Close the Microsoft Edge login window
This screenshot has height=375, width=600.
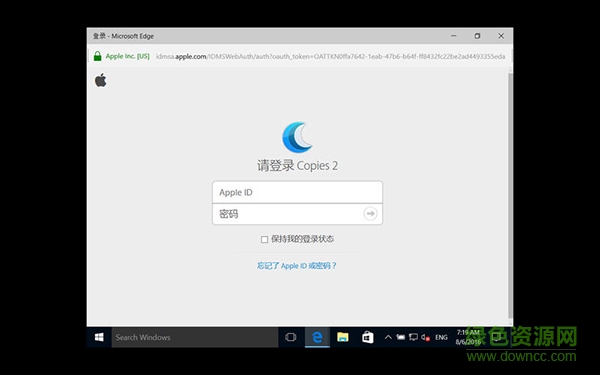click(501, 36)
